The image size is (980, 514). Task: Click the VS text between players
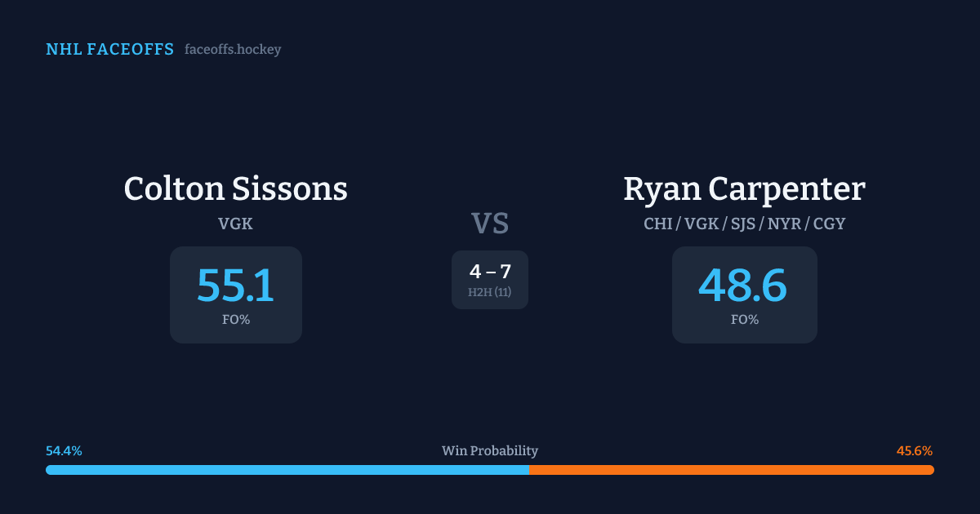[x=490, y=224]
